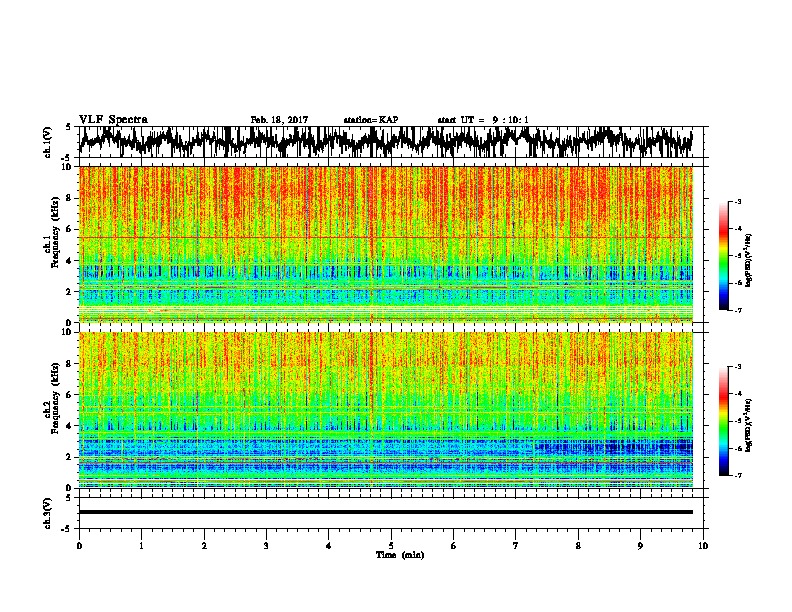The height and width of the screenshot is (612, 792).
Task: Click the "station=KAP" label
Action: 371,120
